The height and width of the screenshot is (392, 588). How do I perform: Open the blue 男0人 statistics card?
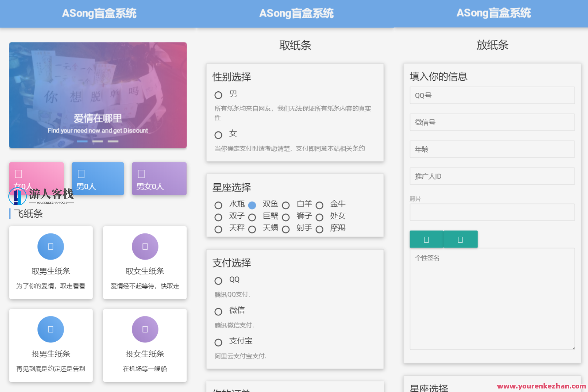click(x=97, y=178)
